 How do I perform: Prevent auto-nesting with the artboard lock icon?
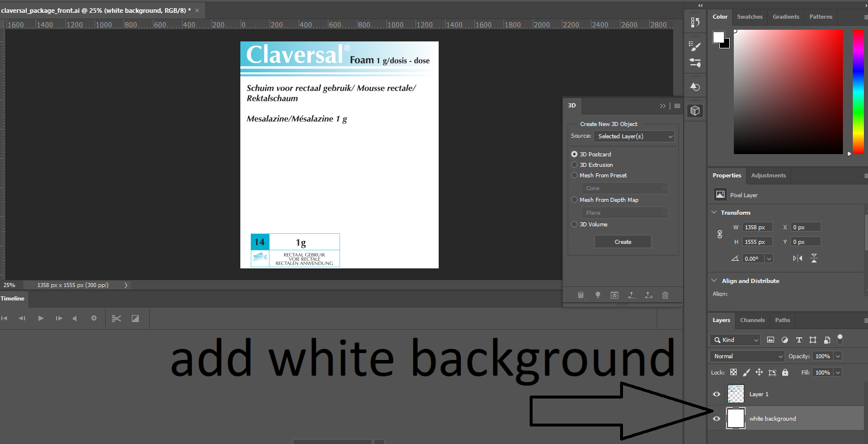[772, 372]
